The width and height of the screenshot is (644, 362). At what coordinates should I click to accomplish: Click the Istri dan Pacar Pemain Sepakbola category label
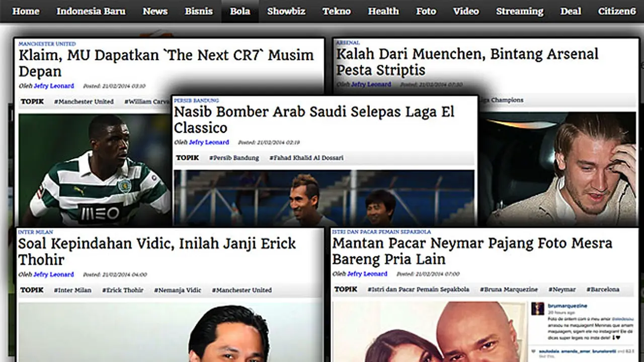pos(381,232)
